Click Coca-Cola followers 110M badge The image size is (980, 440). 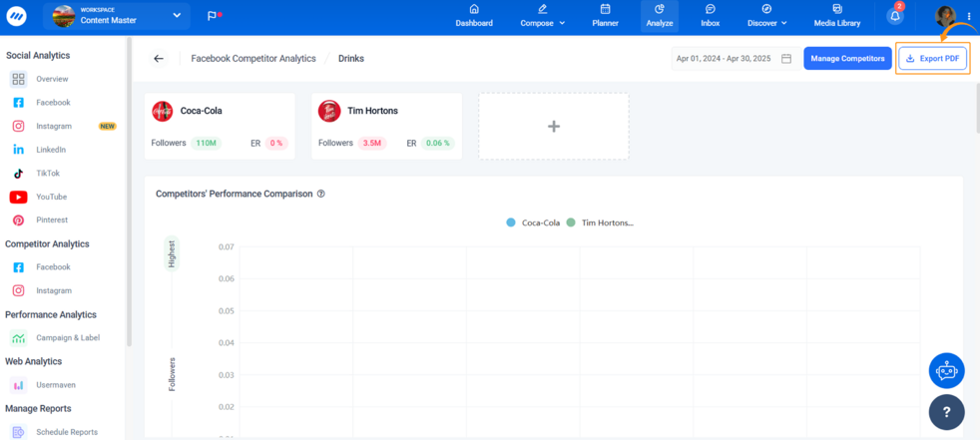206,143
